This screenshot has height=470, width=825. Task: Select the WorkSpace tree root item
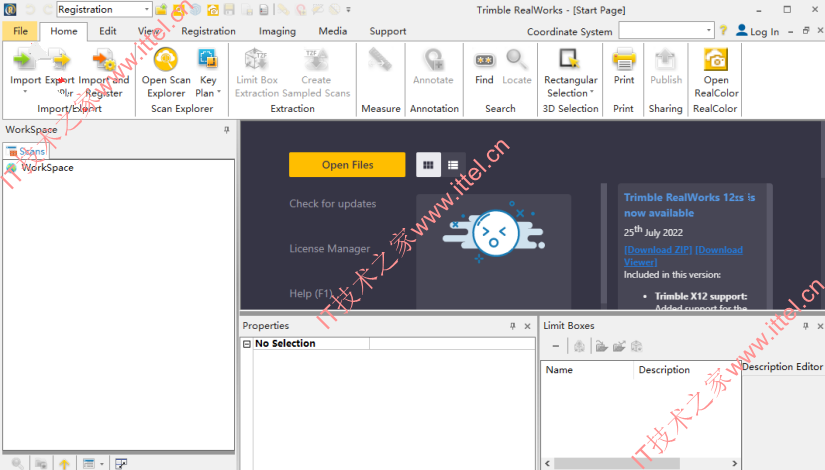[47, 167]
